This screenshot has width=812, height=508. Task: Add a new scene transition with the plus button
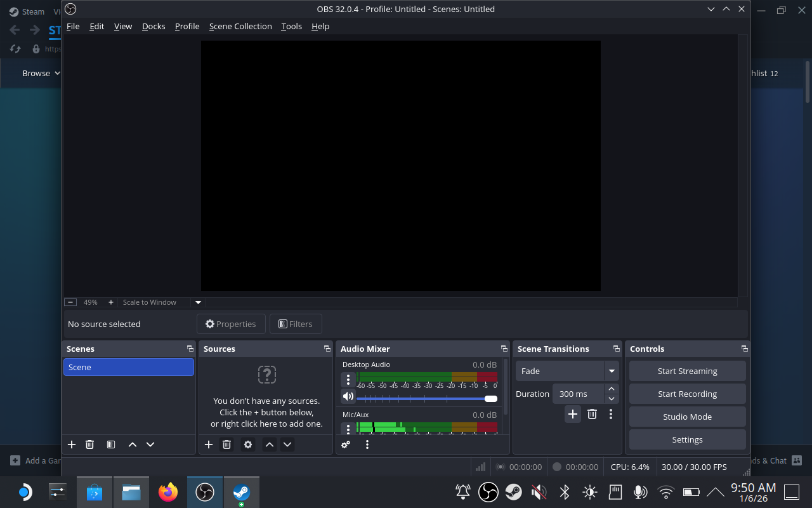[573, 414]
